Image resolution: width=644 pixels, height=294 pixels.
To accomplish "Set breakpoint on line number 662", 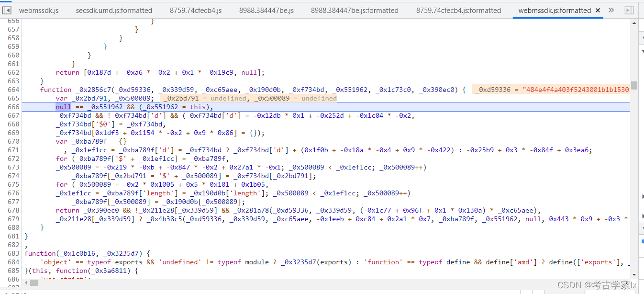I will (13, 72).
